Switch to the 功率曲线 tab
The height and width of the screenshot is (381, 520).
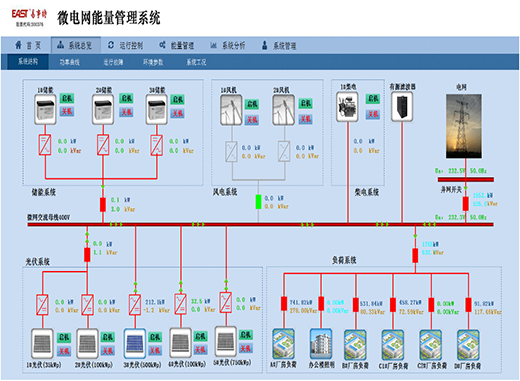coord(69,62)
